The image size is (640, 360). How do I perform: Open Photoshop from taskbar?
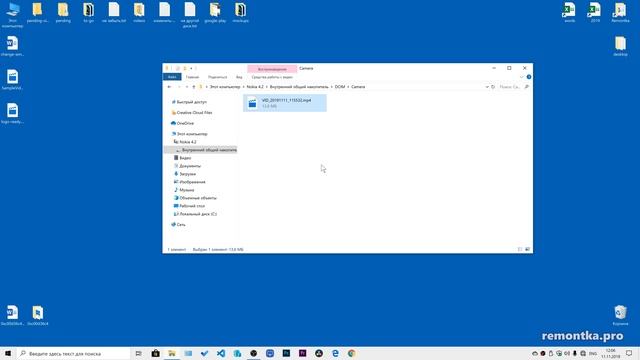click(x=286, y=353)
